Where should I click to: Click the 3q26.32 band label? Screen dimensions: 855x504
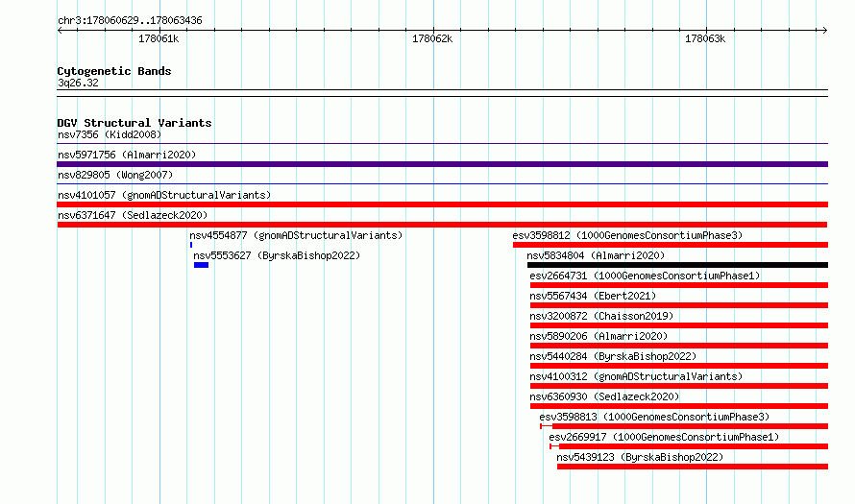pos(78,83)
